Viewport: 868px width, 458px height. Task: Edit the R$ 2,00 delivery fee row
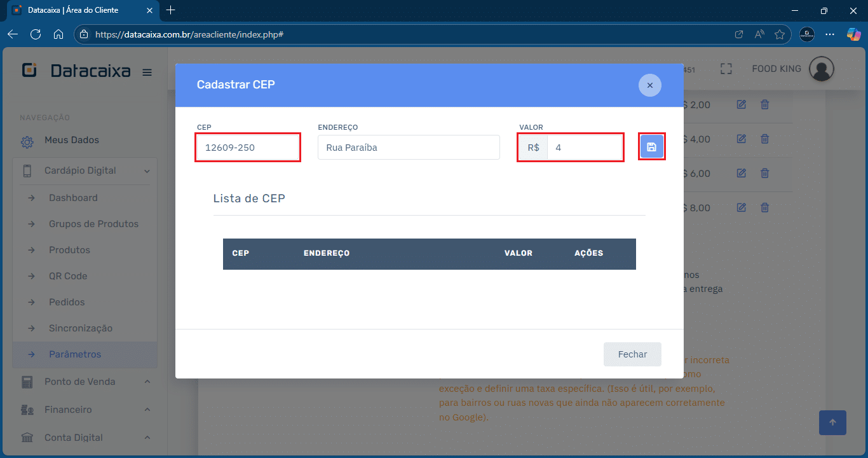(x=741, y=104)
